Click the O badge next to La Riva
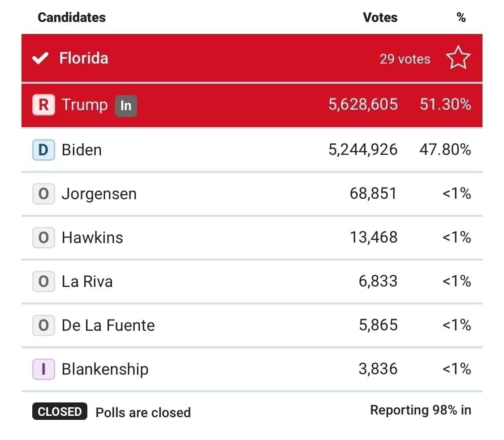The width and height of the screenshot is (504, 440). [x=43, y=281]
